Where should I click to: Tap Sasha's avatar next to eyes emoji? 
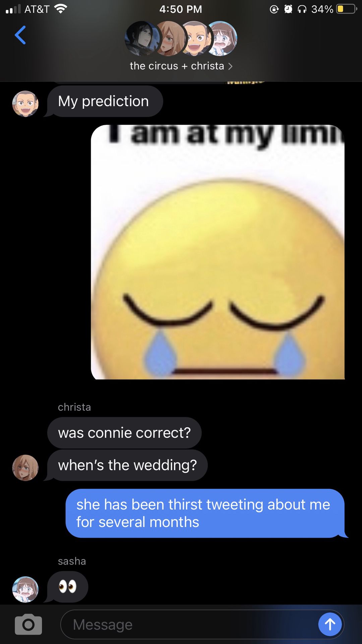click(25, 589)
